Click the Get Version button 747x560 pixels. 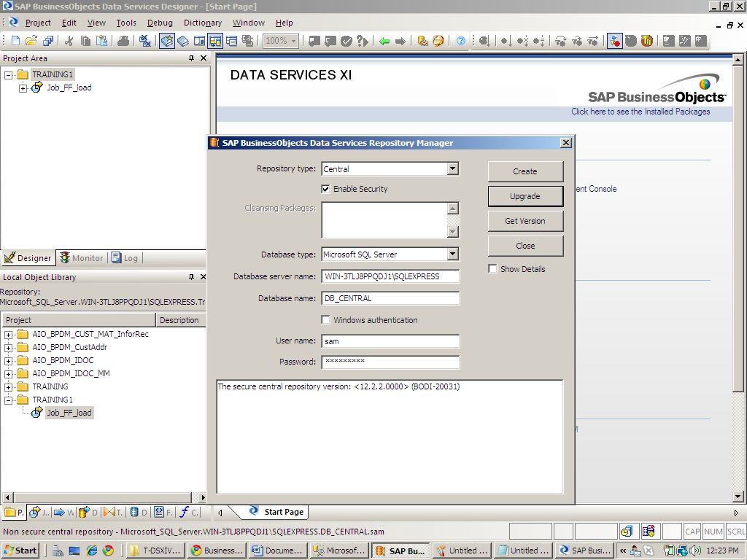[x=525, y=221]
